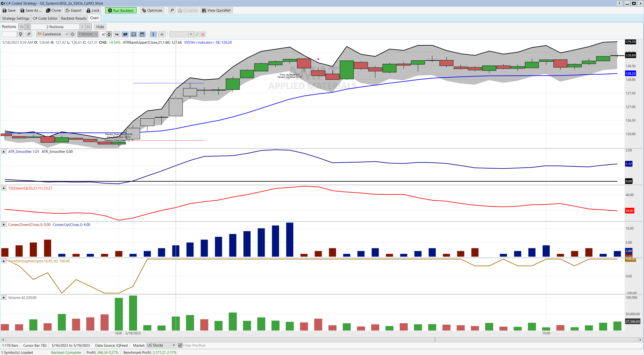Enable the crosshair cursor
Screen dimensions: 644x355
(162, 34)
